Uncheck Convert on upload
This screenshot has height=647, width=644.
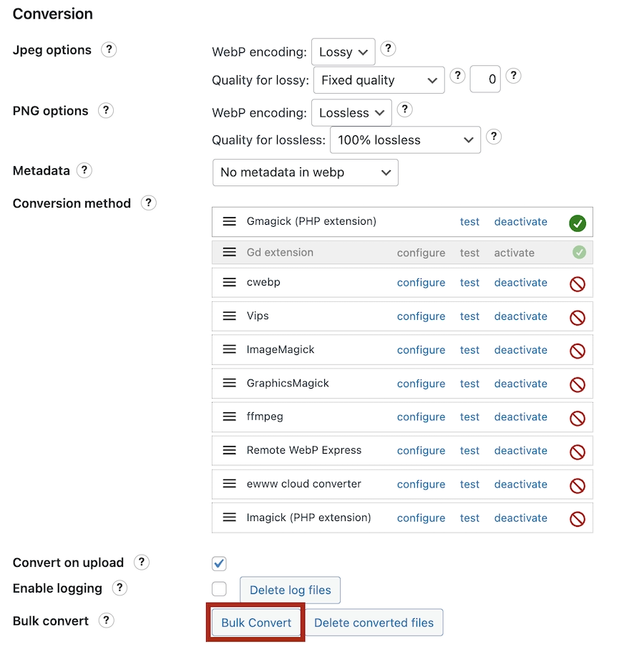(219, 563)
